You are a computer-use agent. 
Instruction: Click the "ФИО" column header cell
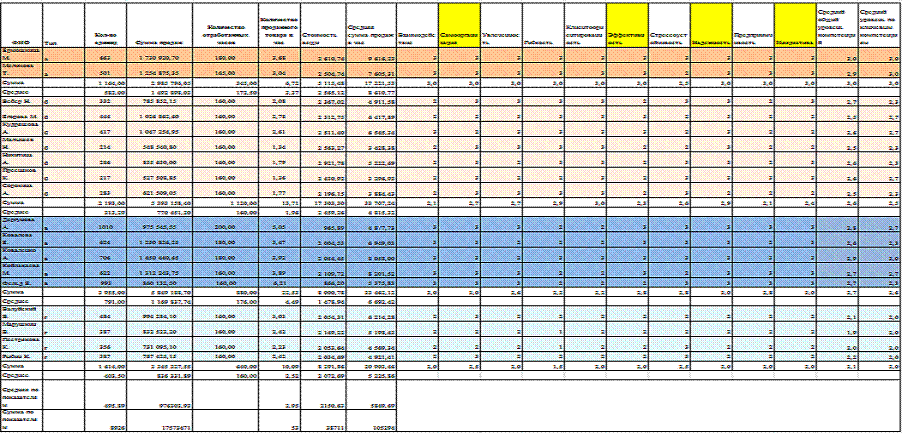tap(21, 43)
